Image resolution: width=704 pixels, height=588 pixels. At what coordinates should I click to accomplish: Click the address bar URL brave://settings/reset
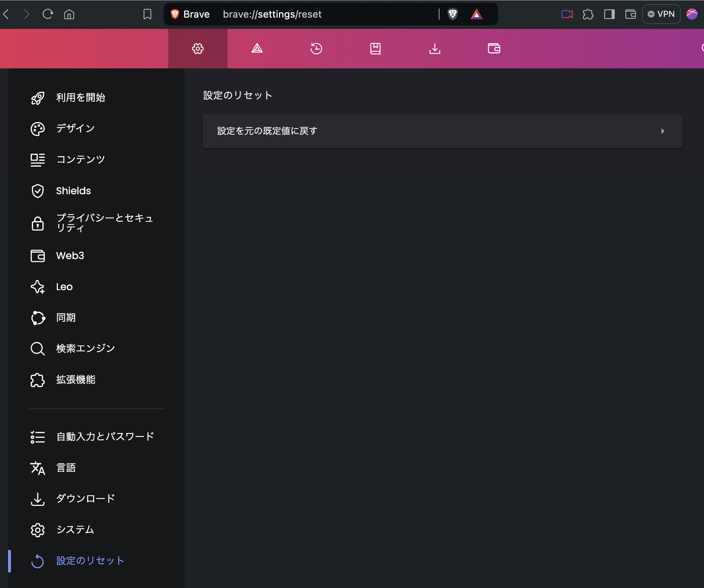click(x=272, y=14)
